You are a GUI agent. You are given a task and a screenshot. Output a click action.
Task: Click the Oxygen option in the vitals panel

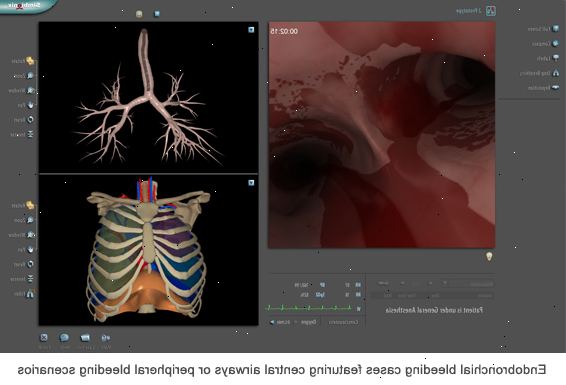tap(309, 322)
